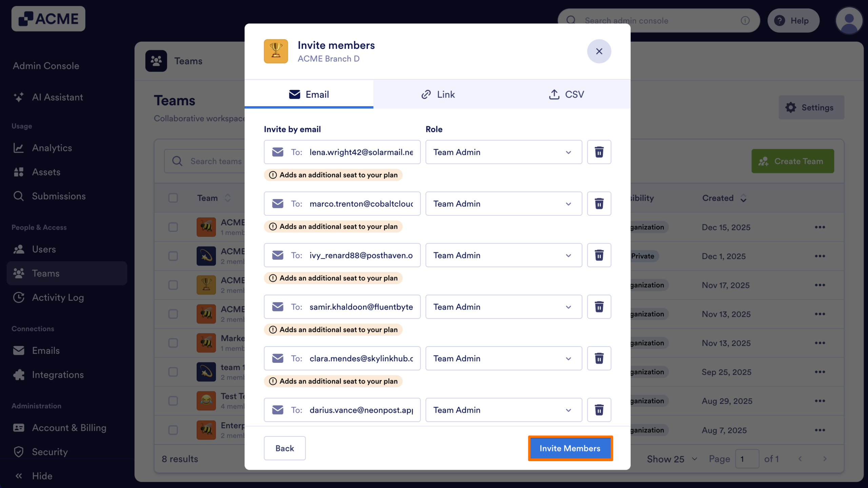The height and width of the screenshot is (488, 868).
Task: Switch to the CSV invite tab
Action: point(566,94)
